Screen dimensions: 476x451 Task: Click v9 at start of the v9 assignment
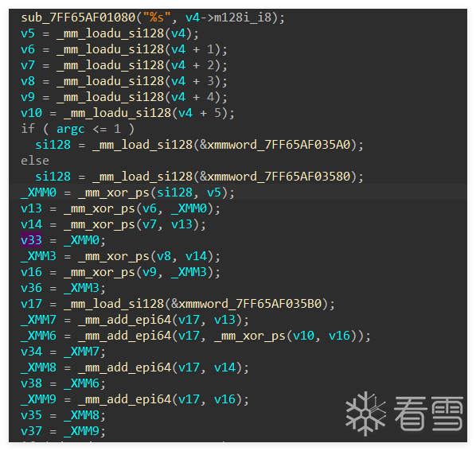pos(28,97)
